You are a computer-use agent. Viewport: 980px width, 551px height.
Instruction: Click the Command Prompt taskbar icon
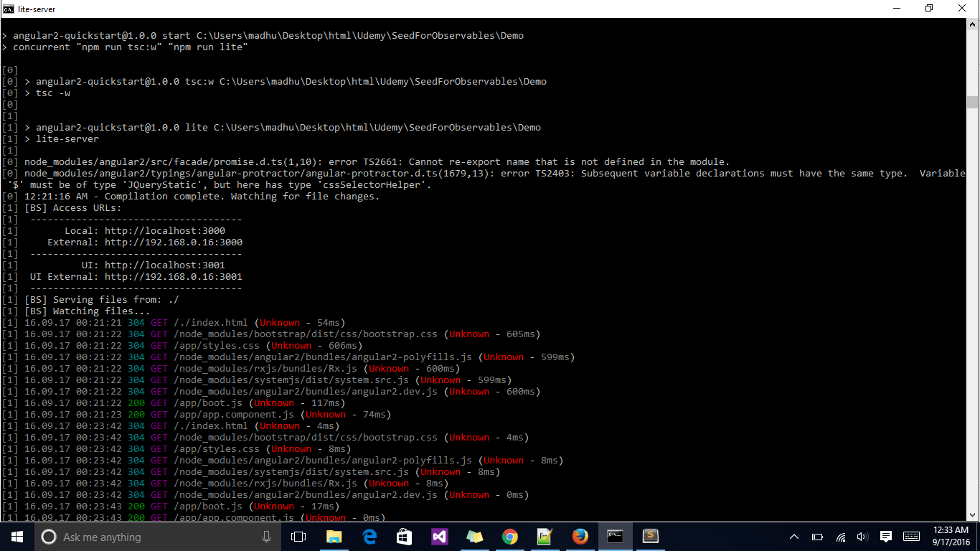tap(615, 537)
